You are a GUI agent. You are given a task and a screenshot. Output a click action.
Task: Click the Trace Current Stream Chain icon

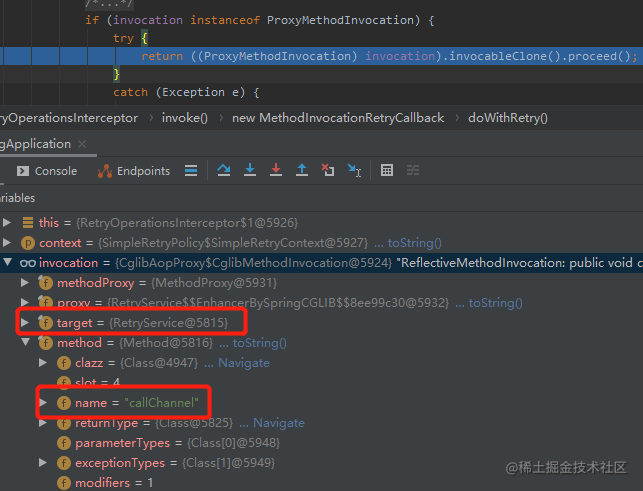click(413, 170)
